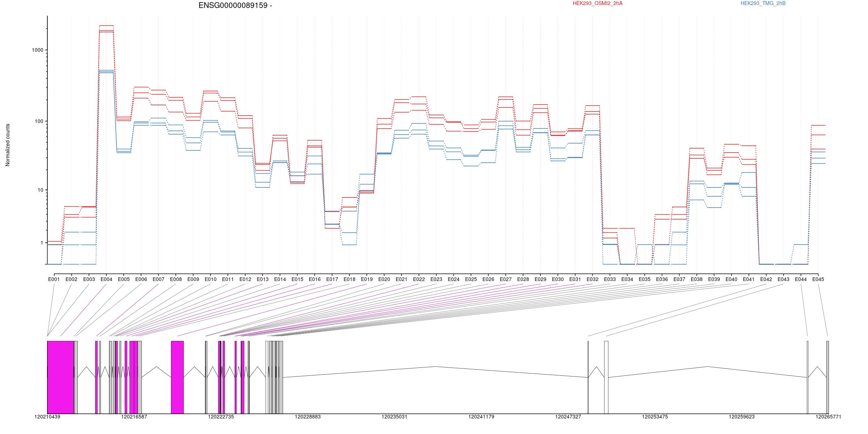Click exon label E022
The height and width of the screenshot is (434, 868).
[x=419, y=279]
